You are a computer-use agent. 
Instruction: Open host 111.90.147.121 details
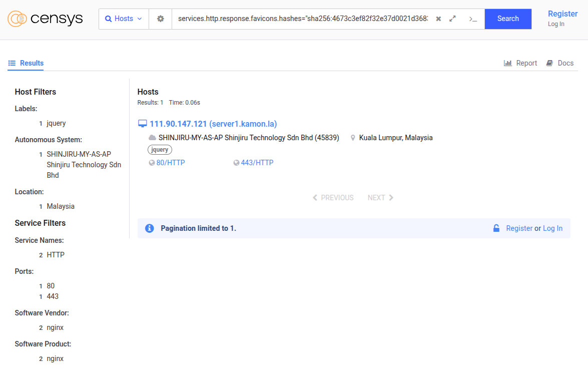coord(213,124)
